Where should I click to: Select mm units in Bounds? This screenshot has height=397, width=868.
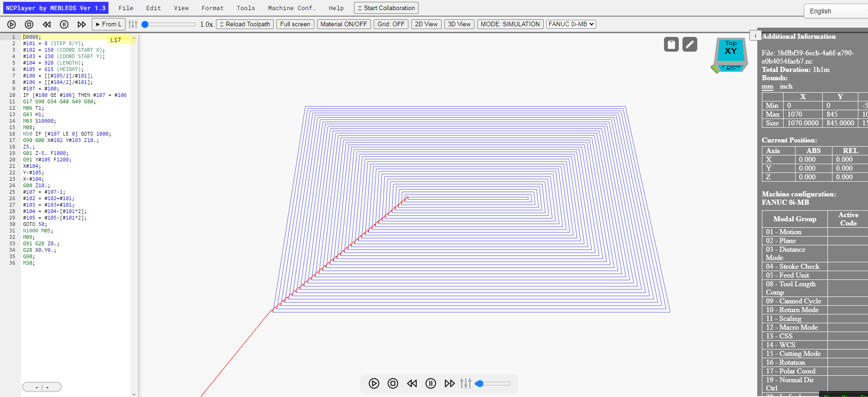(x=767, y=86)
